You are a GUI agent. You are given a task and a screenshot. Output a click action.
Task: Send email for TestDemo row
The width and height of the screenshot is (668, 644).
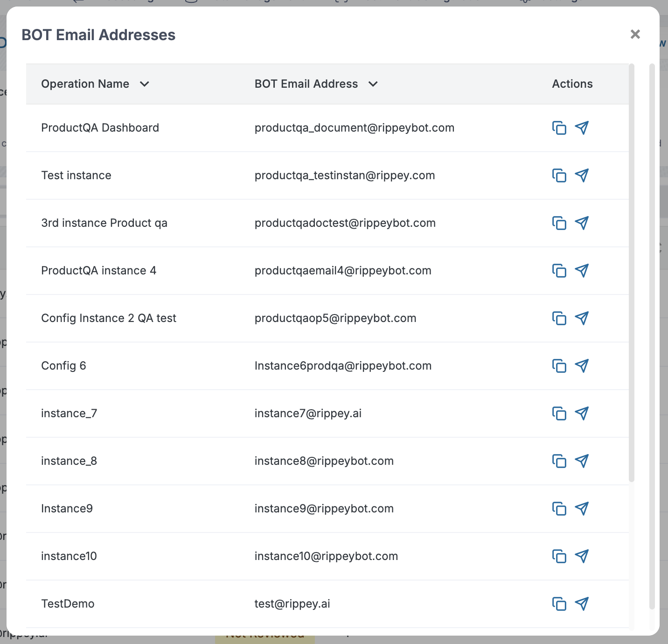click(582, 604)
